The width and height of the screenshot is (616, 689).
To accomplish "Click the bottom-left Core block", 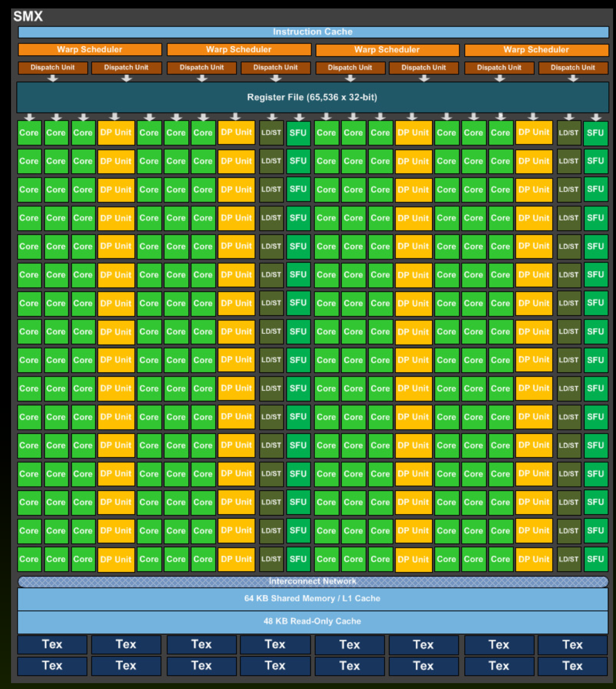I will [x=29, y=559].
